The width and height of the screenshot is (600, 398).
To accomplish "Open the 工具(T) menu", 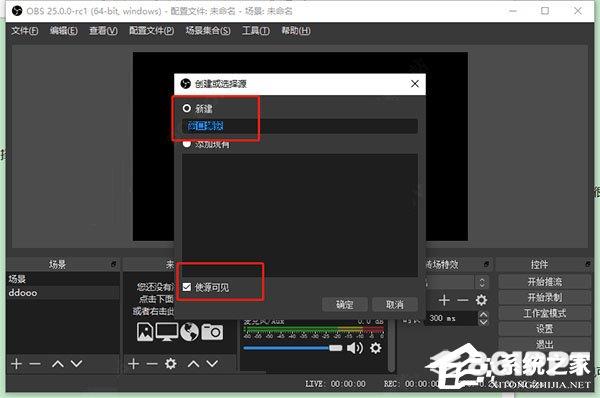I will [x=256, y=31].
